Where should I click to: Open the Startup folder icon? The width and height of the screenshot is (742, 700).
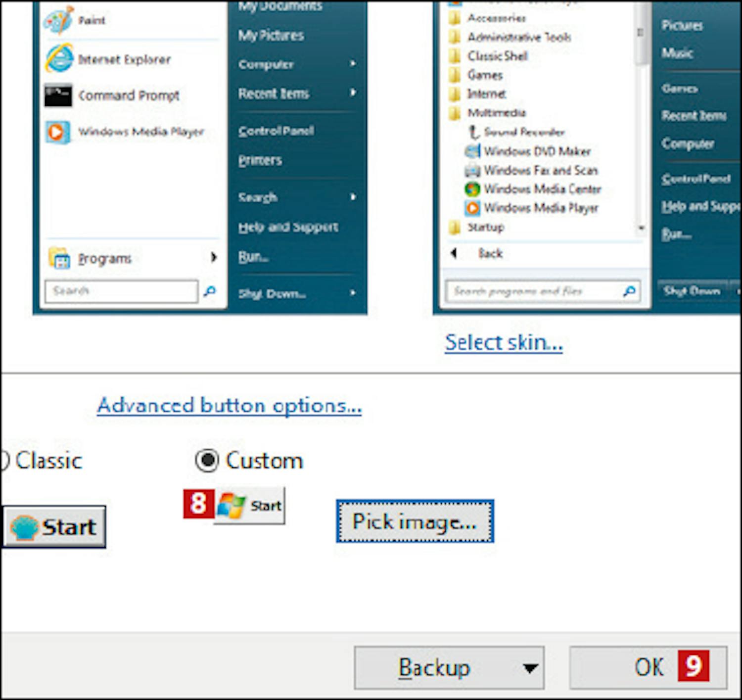pyautogui.click(x=455, y=227)
